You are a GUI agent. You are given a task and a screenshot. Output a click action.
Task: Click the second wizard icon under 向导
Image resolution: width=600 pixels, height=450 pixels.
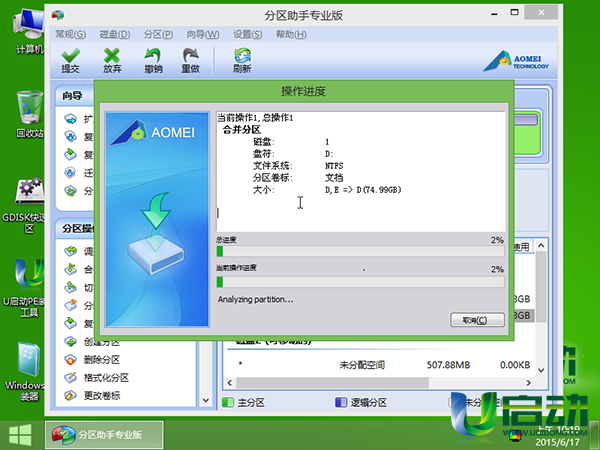click(70, 136)
